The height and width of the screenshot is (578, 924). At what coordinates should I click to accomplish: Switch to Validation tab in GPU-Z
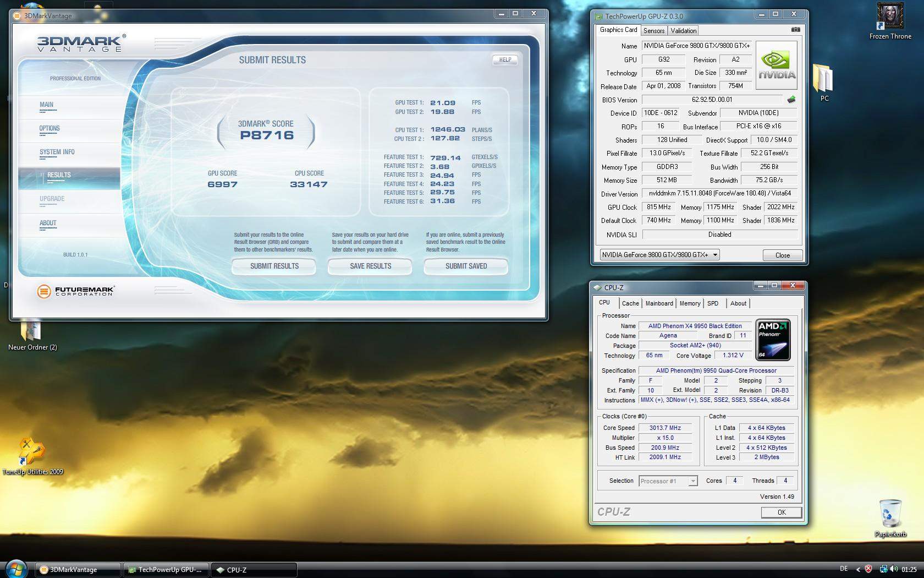684,31
